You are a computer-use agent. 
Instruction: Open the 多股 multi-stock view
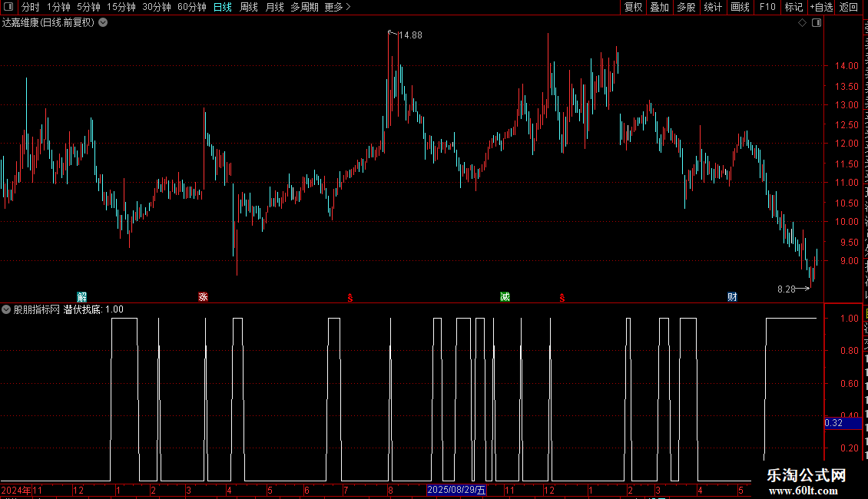[x=686, y=7]
